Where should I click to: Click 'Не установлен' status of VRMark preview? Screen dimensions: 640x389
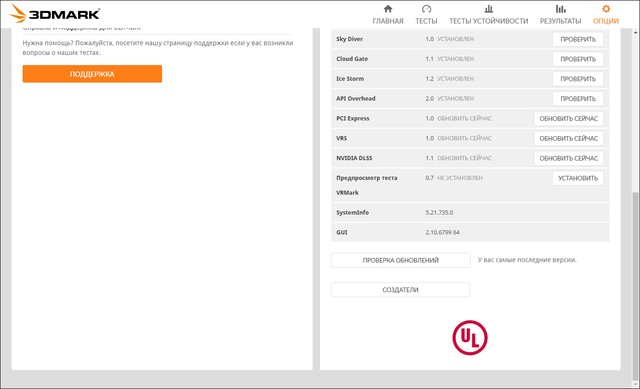pos(460,178)
